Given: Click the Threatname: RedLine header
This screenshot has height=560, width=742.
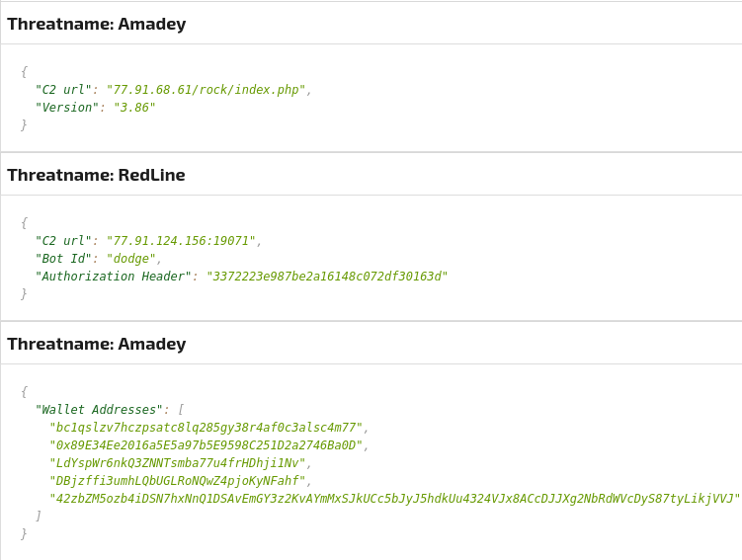Looking at the screenshot, I should pos(96,175).
